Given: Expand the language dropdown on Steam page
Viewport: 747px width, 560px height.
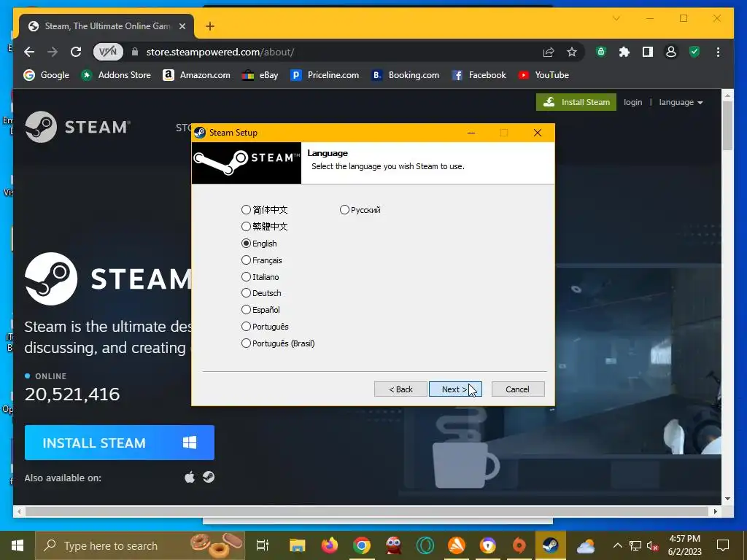Looking at the screenshot, I should pyautogui.click(x=681, y=102).
